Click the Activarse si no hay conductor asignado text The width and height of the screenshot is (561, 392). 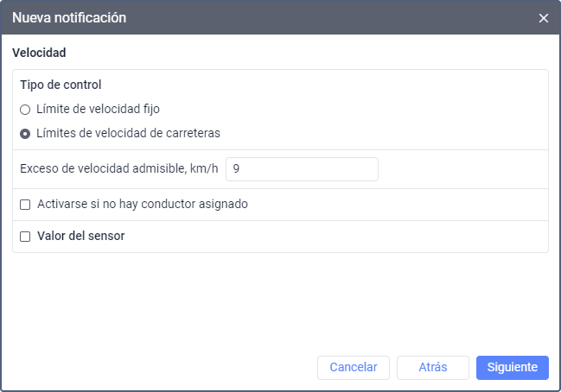click(143, 205)
